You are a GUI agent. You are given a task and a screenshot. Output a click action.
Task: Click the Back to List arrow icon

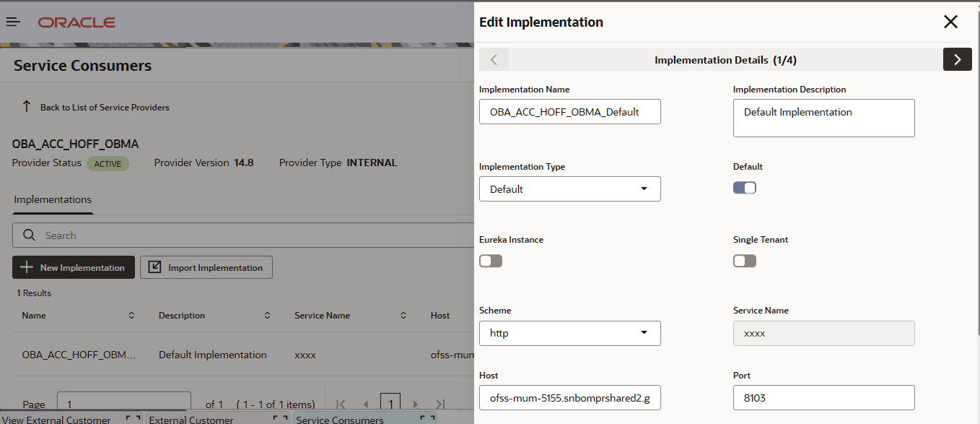pos(27,107)
